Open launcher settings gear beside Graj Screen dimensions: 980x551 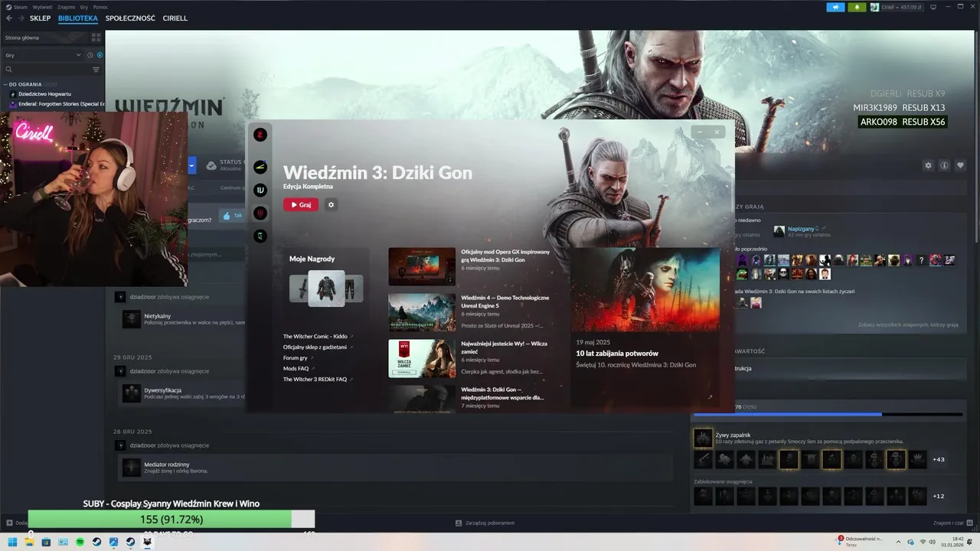pyautogui.click(x=331, y=204)
